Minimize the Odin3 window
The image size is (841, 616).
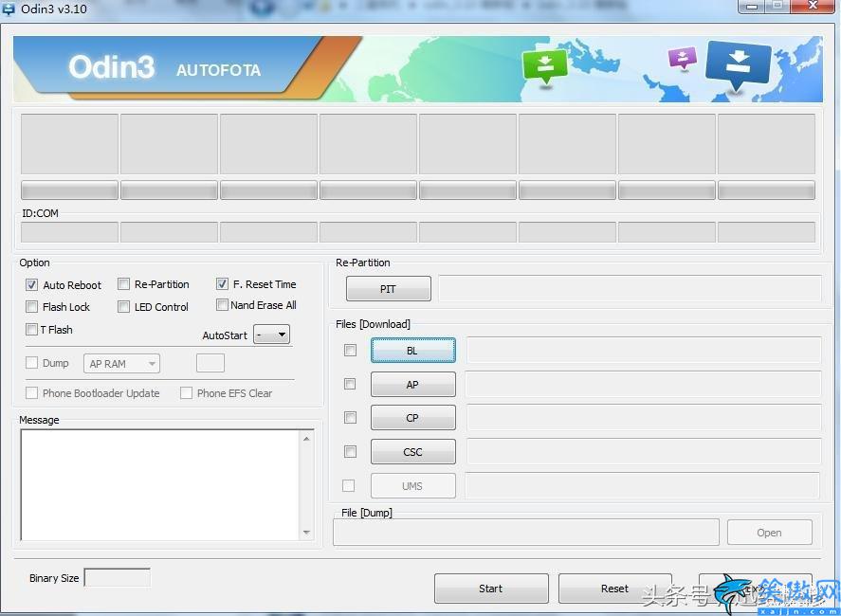pyautogui.click(x=752, y=6)
